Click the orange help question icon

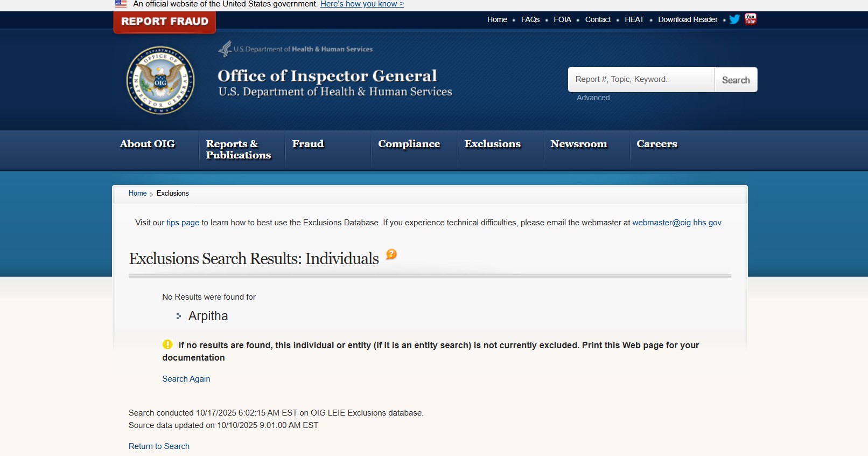(x=391, y=254)
